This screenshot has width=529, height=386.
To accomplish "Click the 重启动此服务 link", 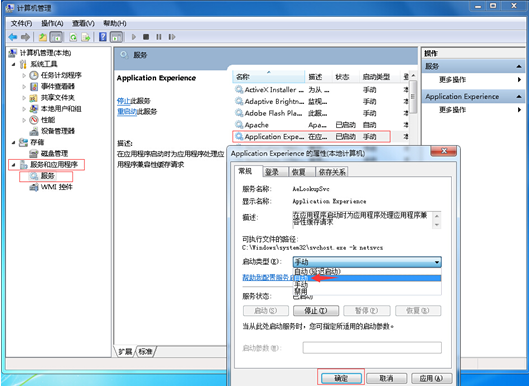I will (x=127, y=112).
